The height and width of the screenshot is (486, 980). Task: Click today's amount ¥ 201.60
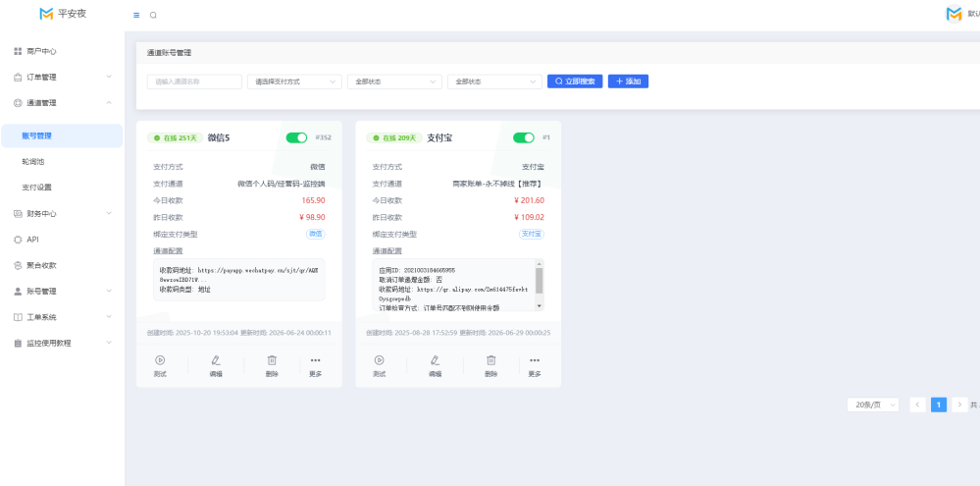click(x=530, y=200)
